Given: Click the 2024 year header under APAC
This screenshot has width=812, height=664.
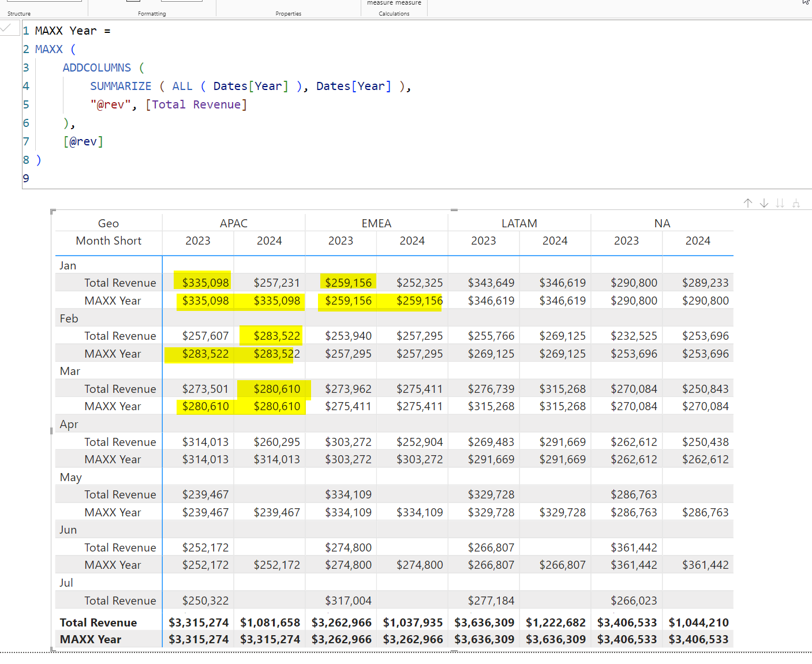Looking at the screenshot, I should tap(270, 241).
